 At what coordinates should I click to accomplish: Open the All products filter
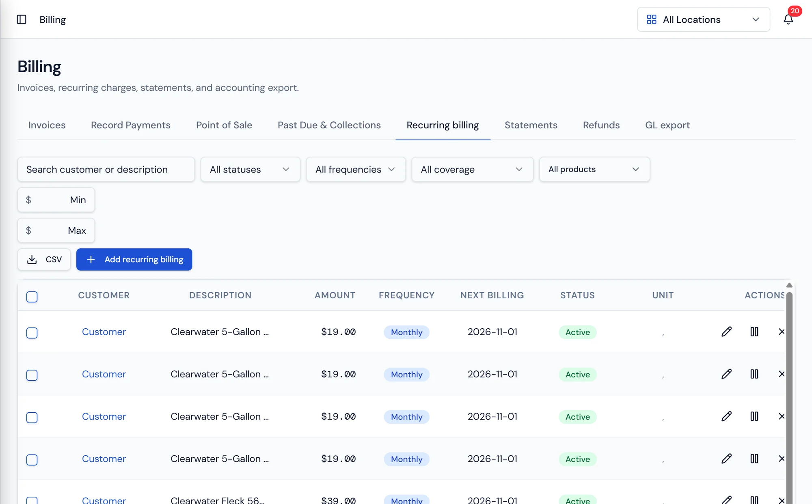click(x=594, y=169)
